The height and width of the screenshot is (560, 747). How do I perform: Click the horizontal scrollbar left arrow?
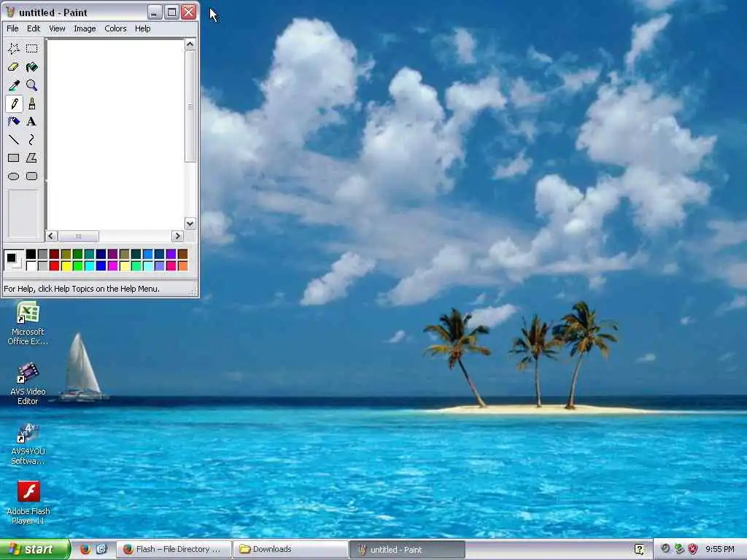click(x=52, y=236)
